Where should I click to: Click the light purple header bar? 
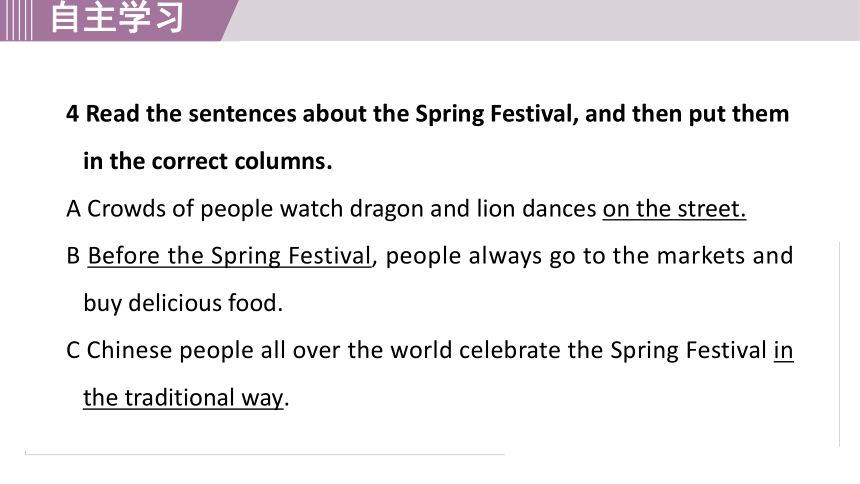point(543,20)
